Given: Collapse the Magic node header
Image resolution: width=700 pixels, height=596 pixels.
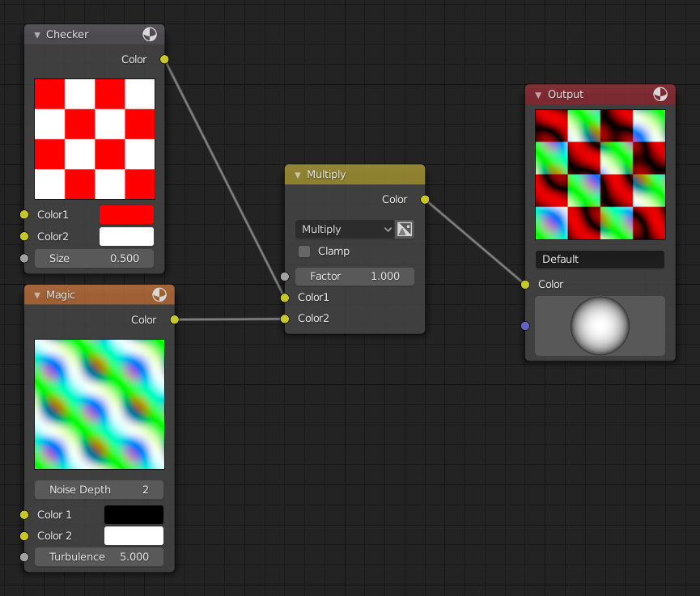Looking at the screenshot, I should pyautogui.click(x=36, y=294).
